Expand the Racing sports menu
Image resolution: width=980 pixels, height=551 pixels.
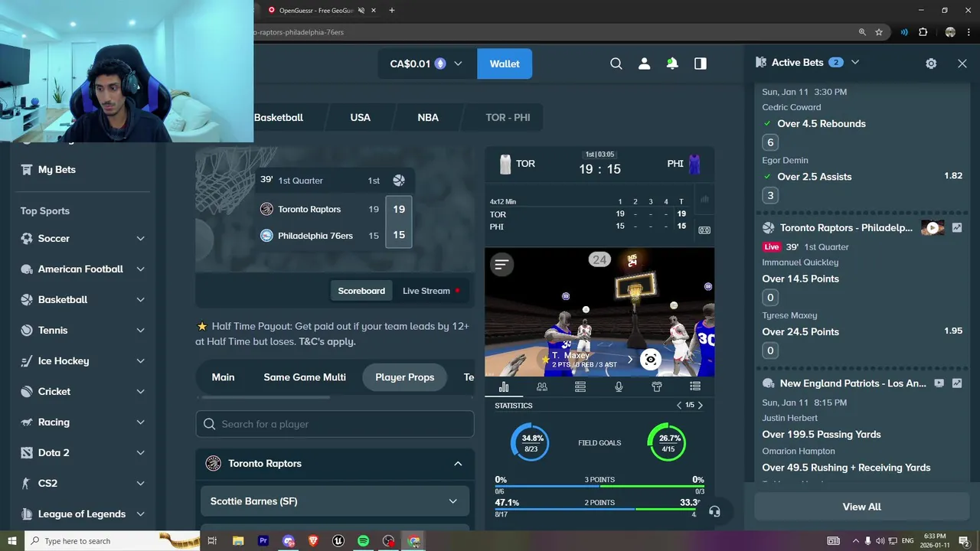tap(140, 422)
